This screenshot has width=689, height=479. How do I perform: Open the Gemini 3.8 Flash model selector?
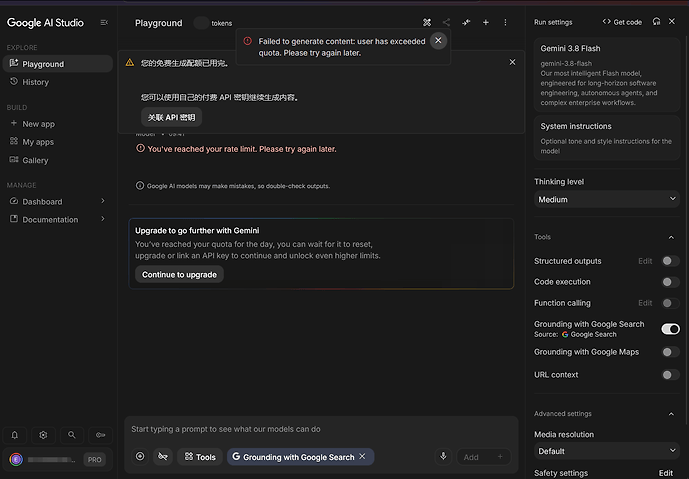click(607, 75)
